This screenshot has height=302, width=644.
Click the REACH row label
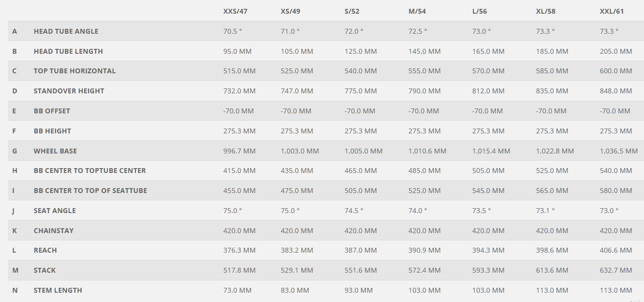tap(45, 250)
